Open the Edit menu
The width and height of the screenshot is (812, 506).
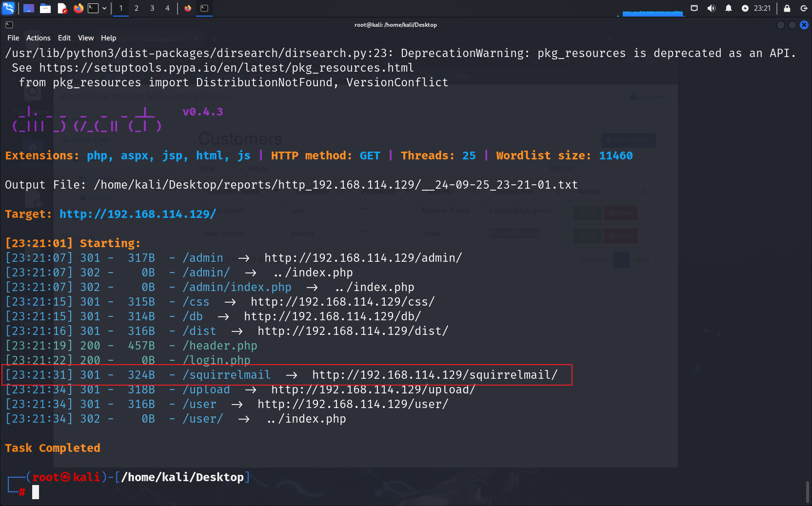point(64,38)
